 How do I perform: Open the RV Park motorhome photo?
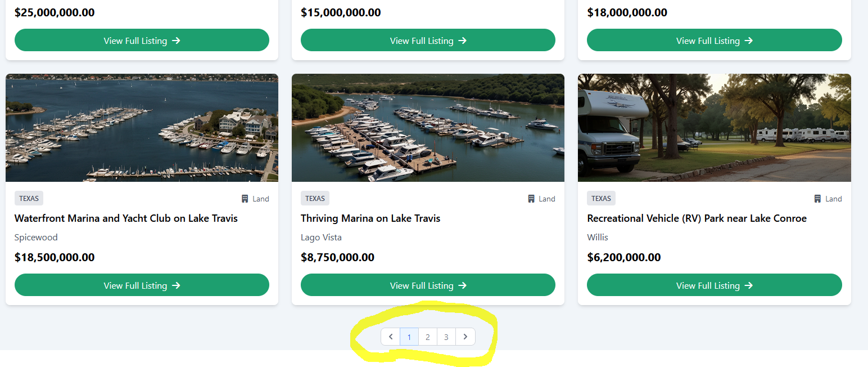click(714, 128)
